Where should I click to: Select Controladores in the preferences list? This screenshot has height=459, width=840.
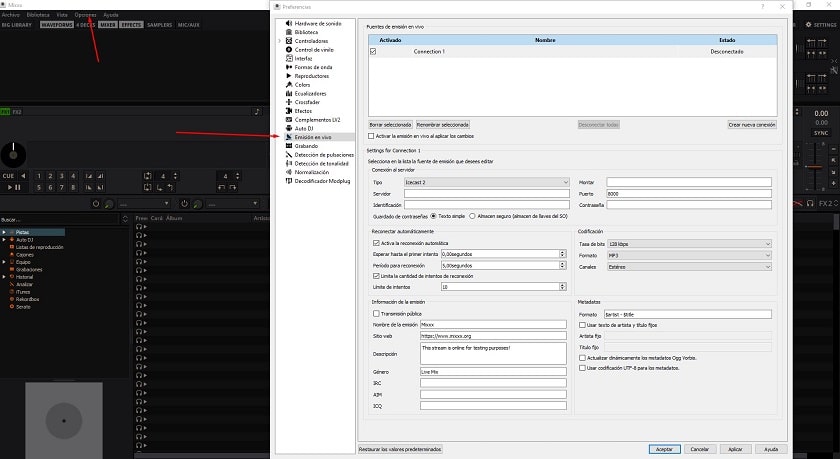(311, 41)
